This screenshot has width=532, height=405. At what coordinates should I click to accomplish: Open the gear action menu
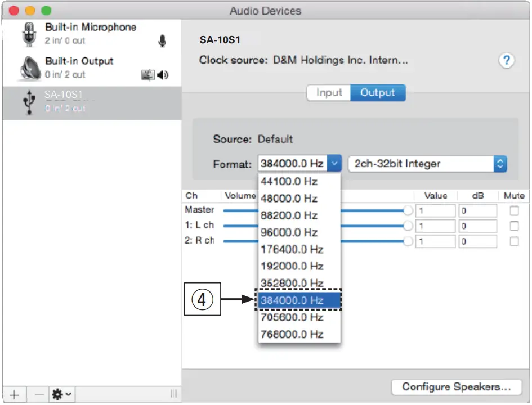point(61,394)
